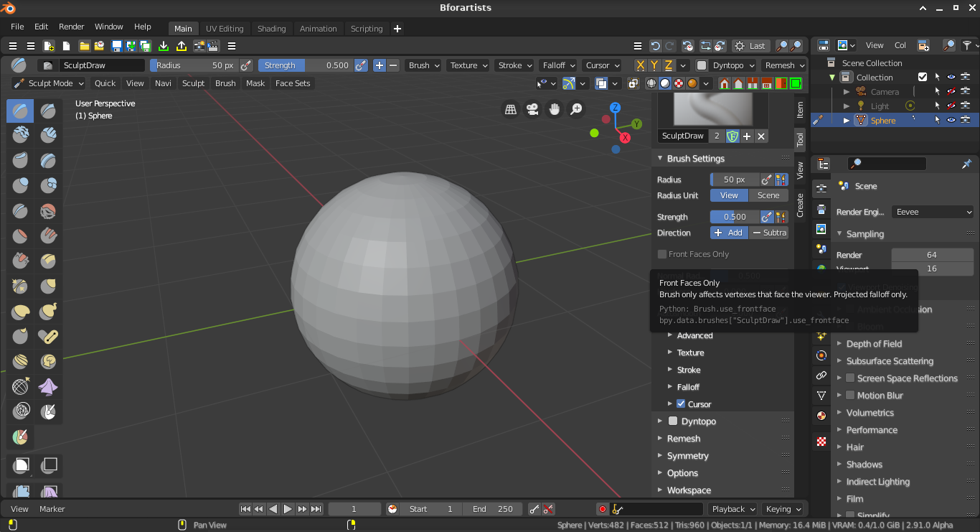Enable Screen Space Reflections checkbox
Image resolution: width=980 pixels, height=532 pixels.
pyautogui.click(x=850, y=378)
